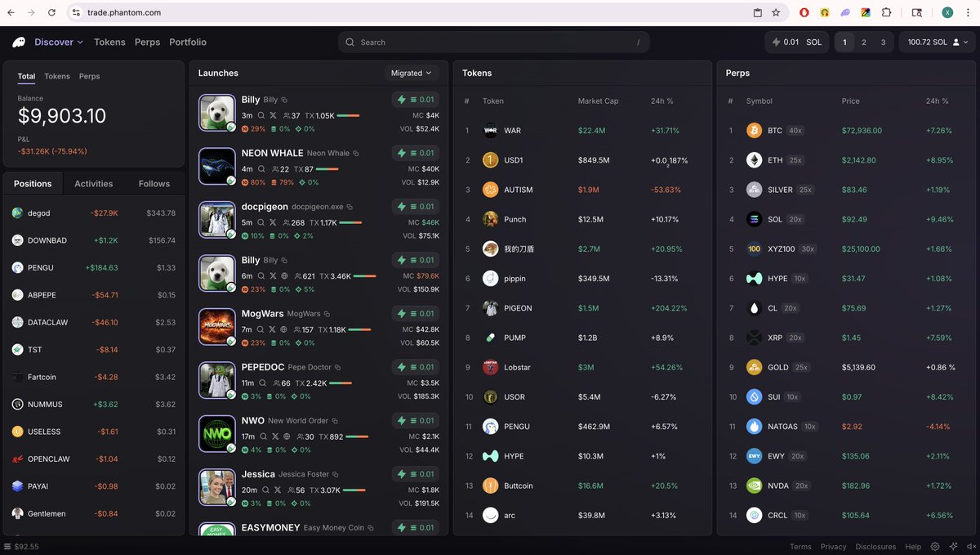Select quick-buy preset 3

[x=883, y=43]
